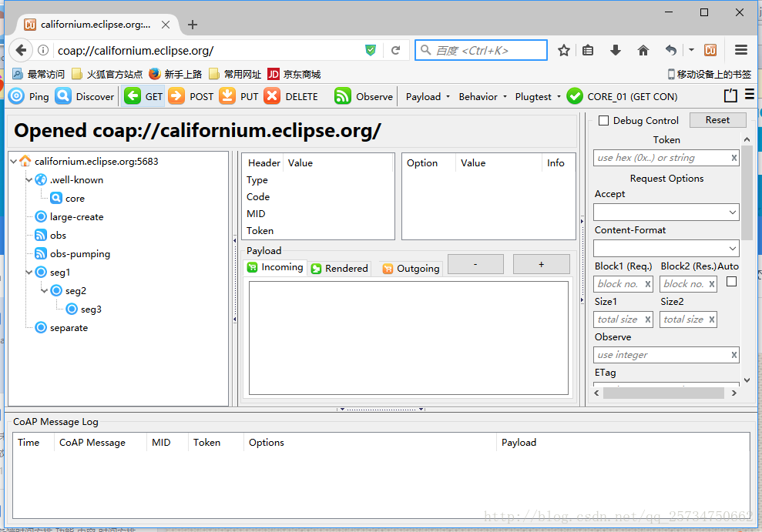
Task: Open the downloads arrow icon
Action: coord(616,50)
